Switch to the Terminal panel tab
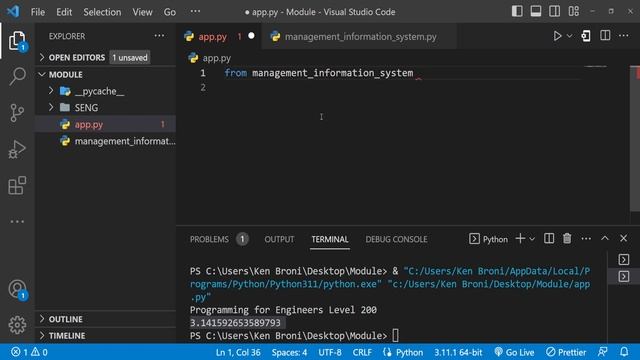The image size is (640, 360). 330,239
